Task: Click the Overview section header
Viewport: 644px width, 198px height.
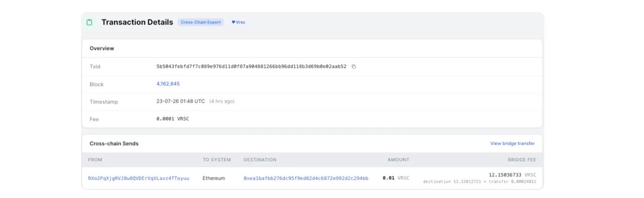Action: 102,48
